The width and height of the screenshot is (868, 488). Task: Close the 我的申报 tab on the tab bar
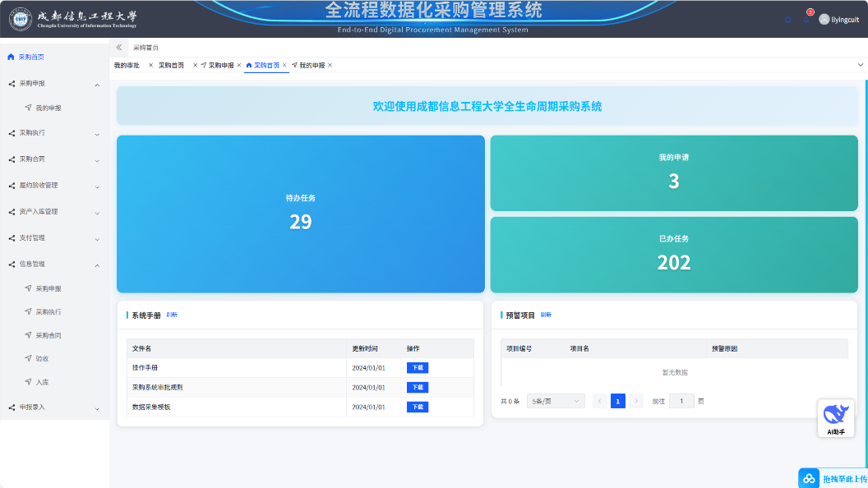(x=330, y=65)
